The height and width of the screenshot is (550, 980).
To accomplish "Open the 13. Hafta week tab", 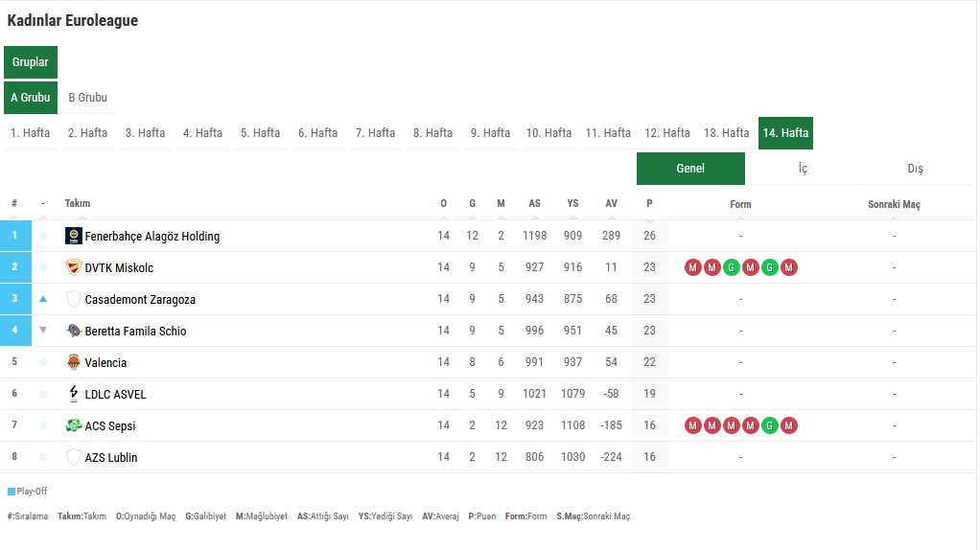I will (726, 133).
